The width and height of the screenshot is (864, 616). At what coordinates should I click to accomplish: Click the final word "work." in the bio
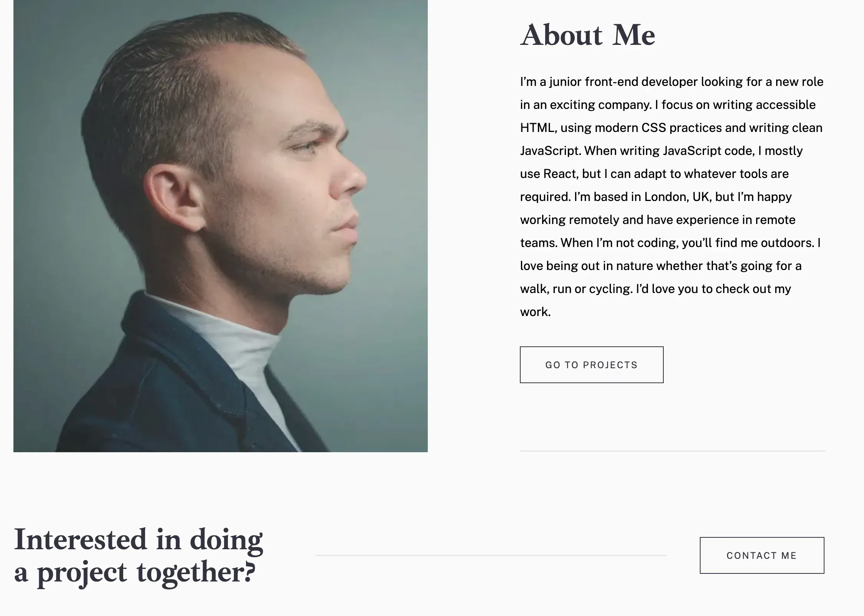tap(535, 312)
